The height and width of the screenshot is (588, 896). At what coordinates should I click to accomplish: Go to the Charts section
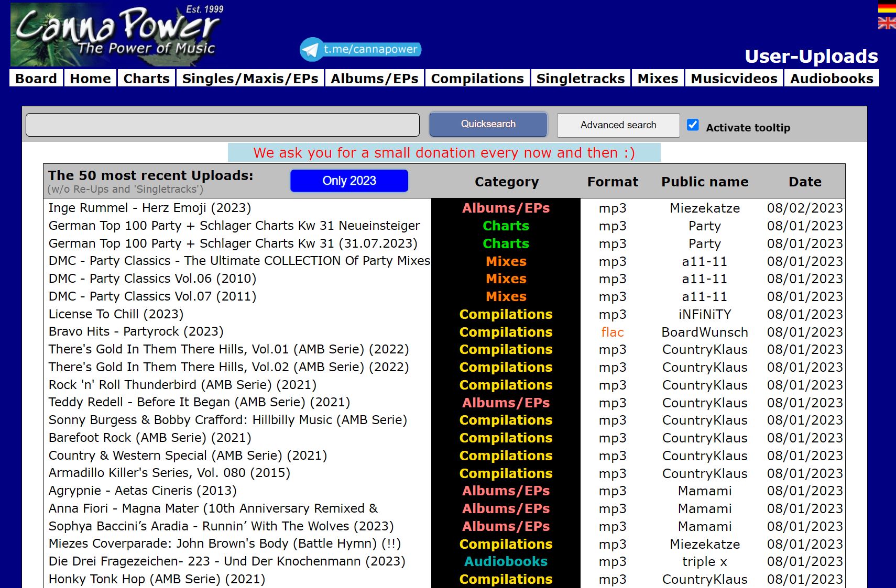tap(146, 79)
